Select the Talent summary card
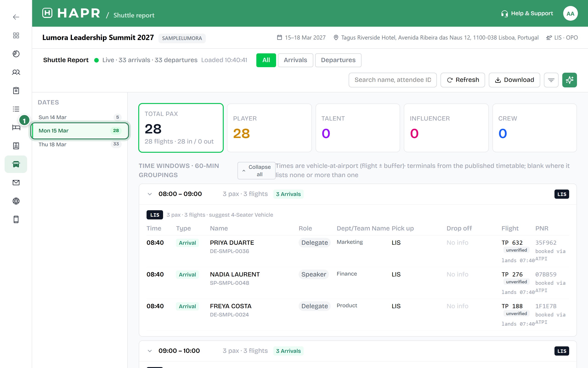Screen dimensions: 588x368 pos(358,128)
